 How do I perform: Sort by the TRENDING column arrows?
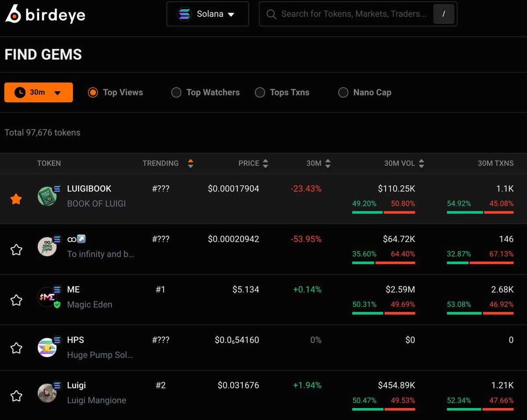click(x=191, y=163)
